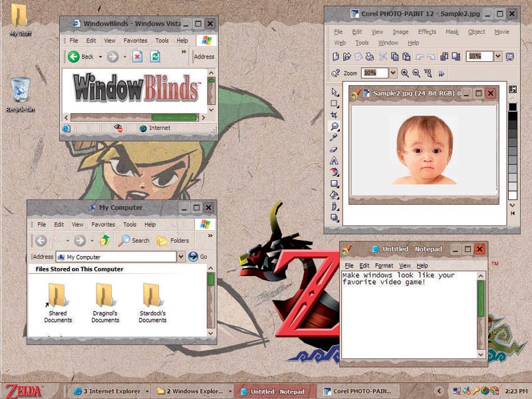The width and height of the screenshot is (532, 399).
Task: Open the Zoom level dropdown next to Zoom label
Action: coord(393,73)
